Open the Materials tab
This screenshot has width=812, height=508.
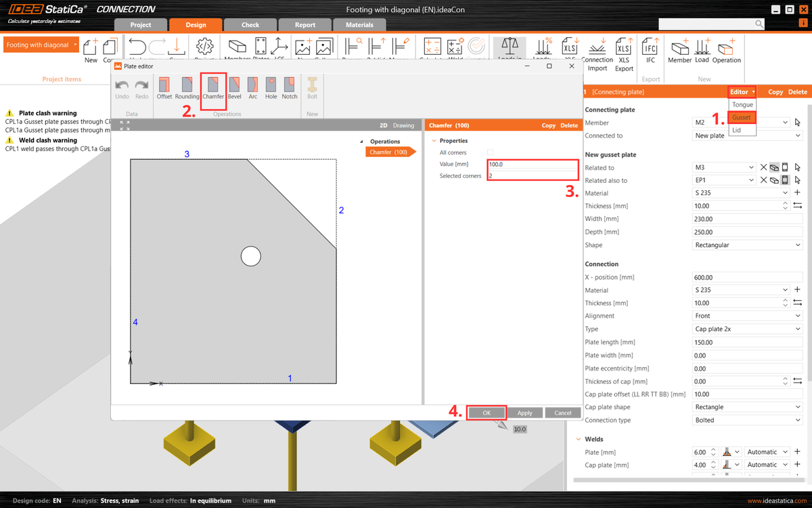(x=359, y=24)
